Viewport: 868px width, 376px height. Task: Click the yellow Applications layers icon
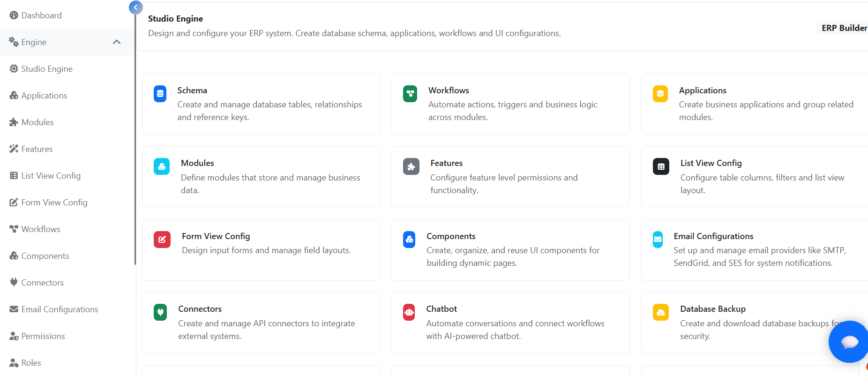tap(660, 94)
